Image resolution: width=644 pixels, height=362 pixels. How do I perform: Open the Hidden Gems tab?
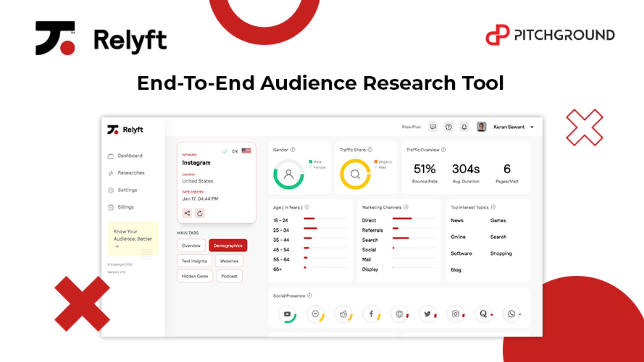[195, 276]
